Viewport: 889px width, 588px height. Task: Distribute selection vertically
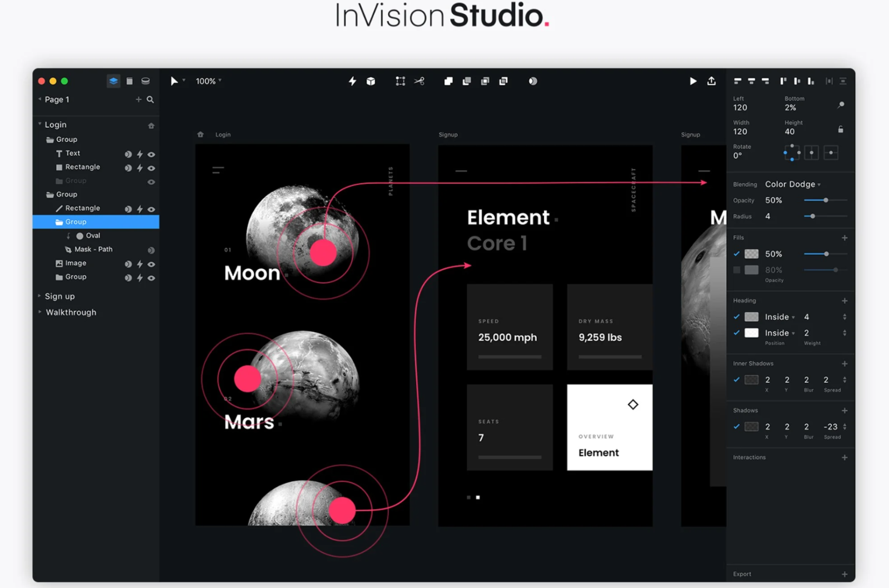pos(843,81)
